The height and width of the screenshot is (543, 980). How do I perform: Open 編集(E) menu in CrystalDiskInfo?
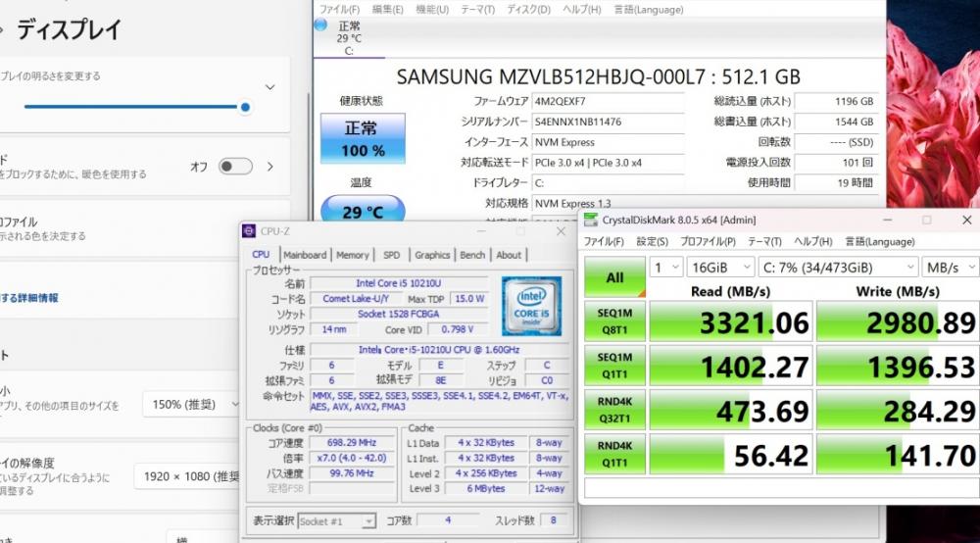click(x=387, y=10)
